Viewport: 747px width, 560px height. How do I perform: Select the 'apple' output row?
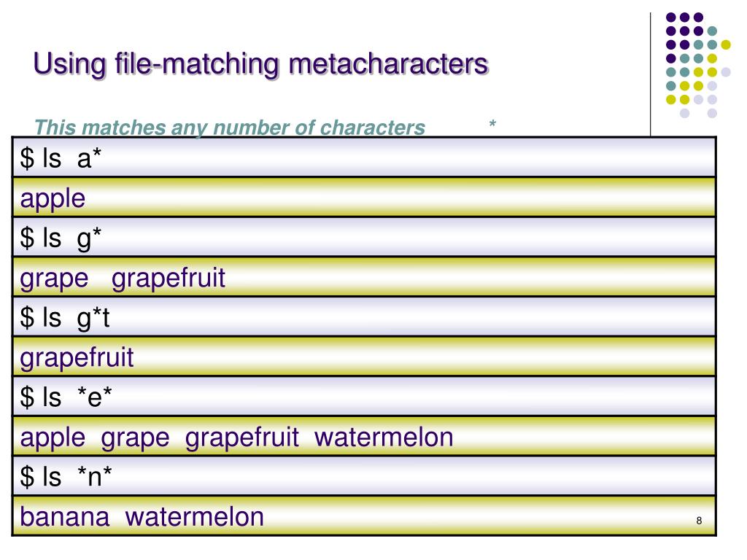coord(364,197)
